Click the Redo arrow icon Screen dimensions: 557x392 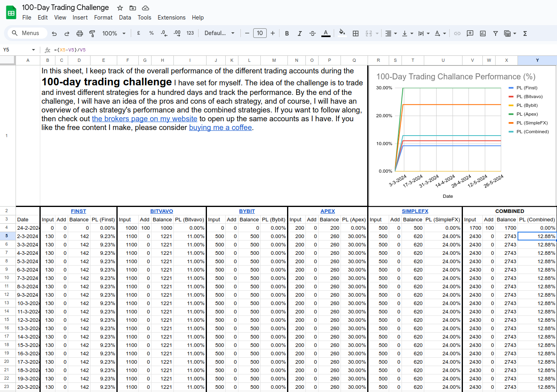click(x=67, y=33)
